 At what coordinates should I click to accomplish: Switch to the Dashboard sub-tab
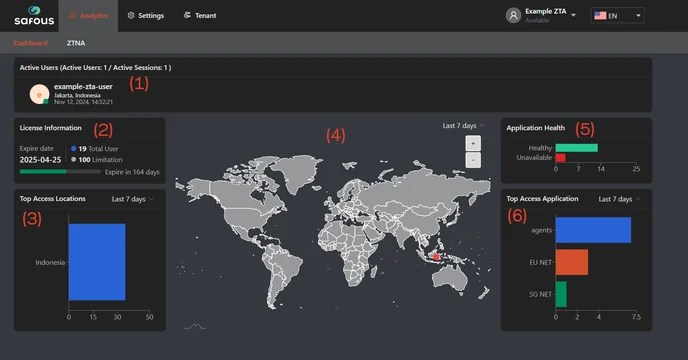(x=30, y=43)
